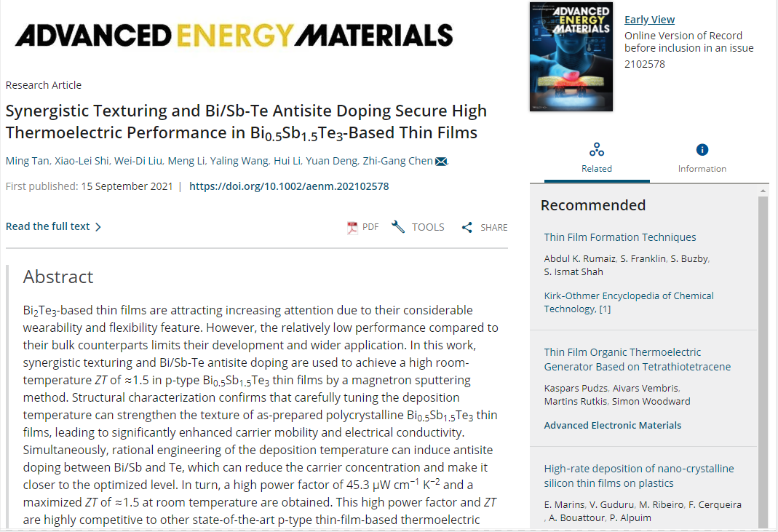Click the journal cover thumbnail
This screenshot has width=778, height=532.
(571, 58)
